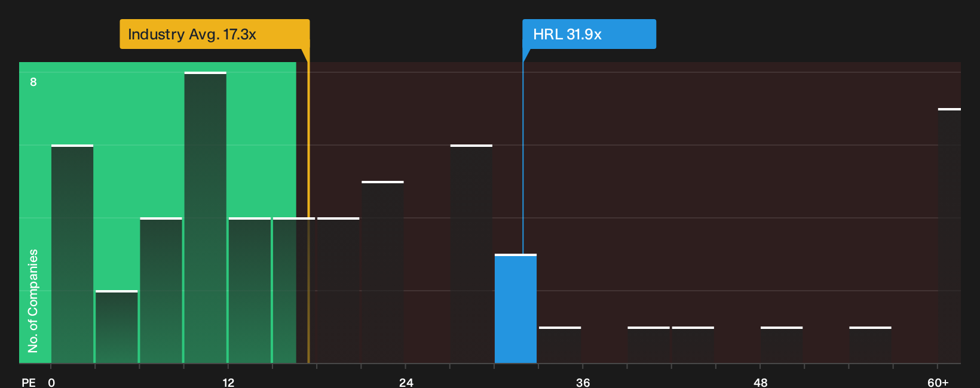Click the HRL 31.9x label
The width and height of the screenshot is (980, 388).
tap(589, 34)
